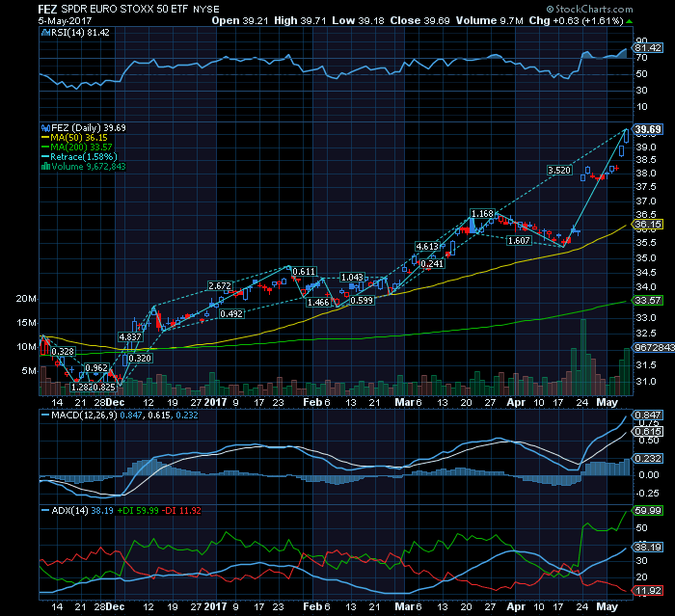Click the 0.492 retrace label
The height and width of the screenshot is (616, 675).
click(231, 314)
